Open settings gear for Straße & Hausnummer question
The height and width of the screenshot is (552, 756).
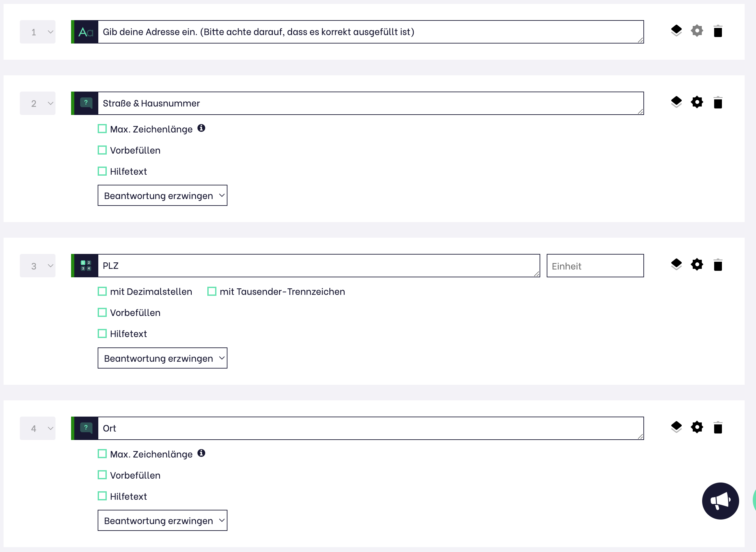point(697,102)
